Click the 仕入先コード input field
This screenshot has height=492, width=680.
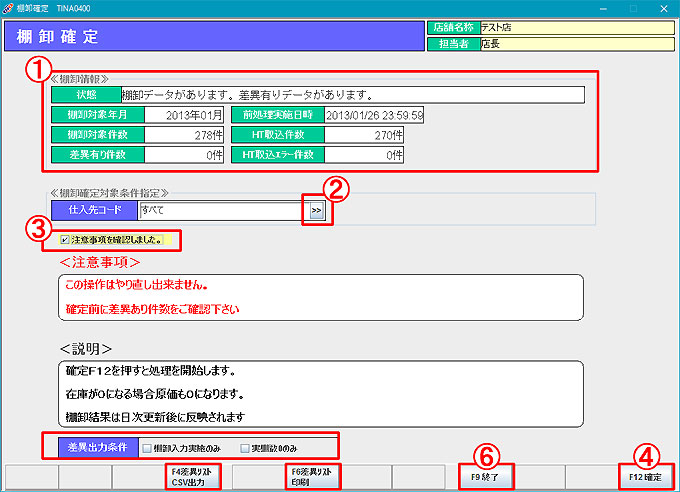click(221, 212)
